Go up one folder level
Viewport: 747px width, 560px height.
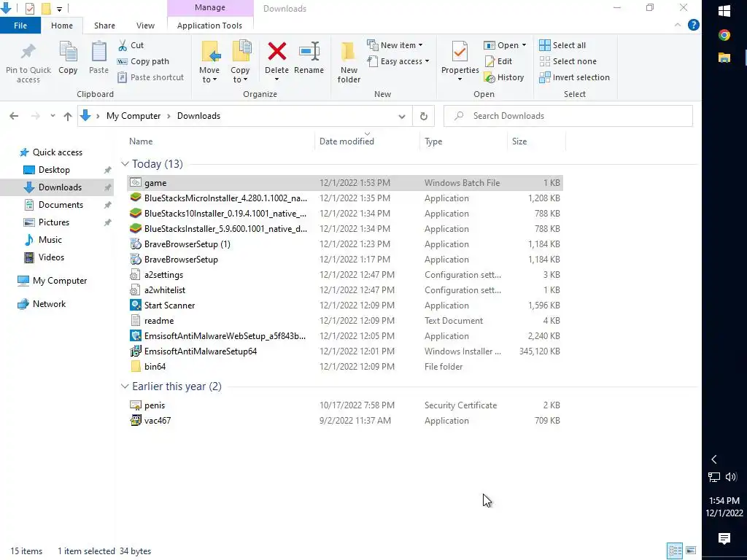coord(68,116)
